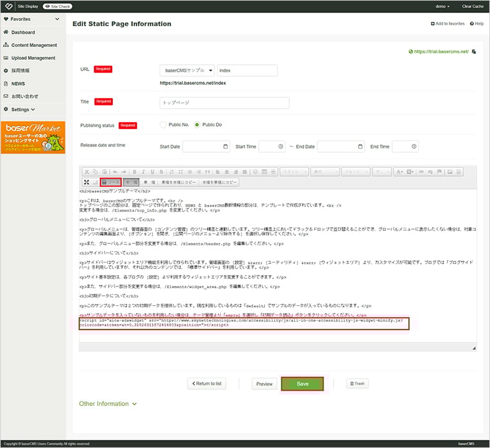
Task: Undo the last edit in editor
Action: coord(115,172)
